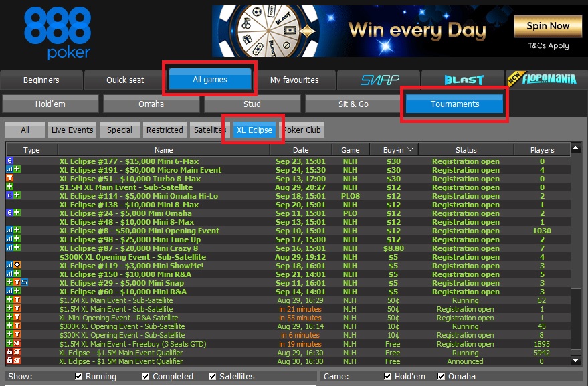
Task: Select the All games tab
Action: pyautogui.click(x=209, y=79)
